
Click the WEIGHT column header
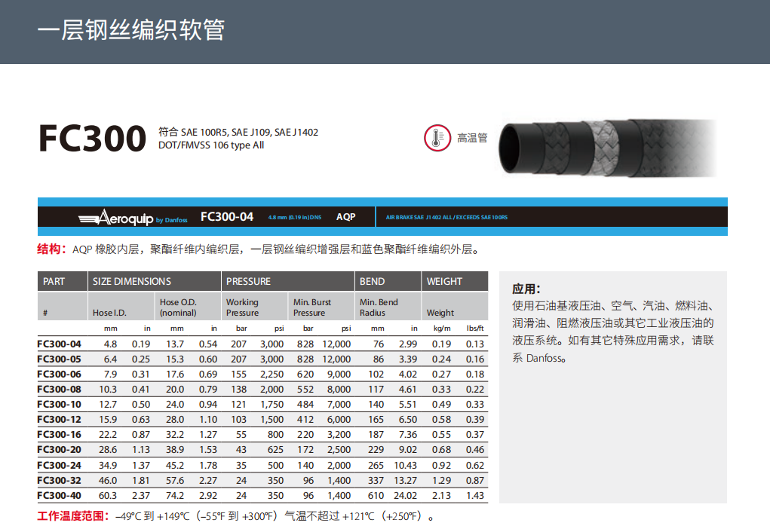[444, 281]
